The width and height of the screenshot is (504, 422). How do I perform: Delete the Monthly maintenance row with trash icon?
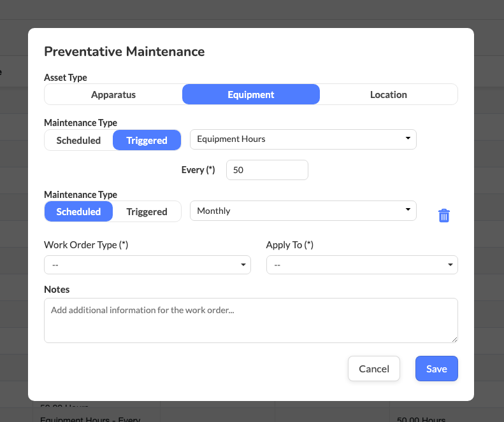click(x=444, y=216)
